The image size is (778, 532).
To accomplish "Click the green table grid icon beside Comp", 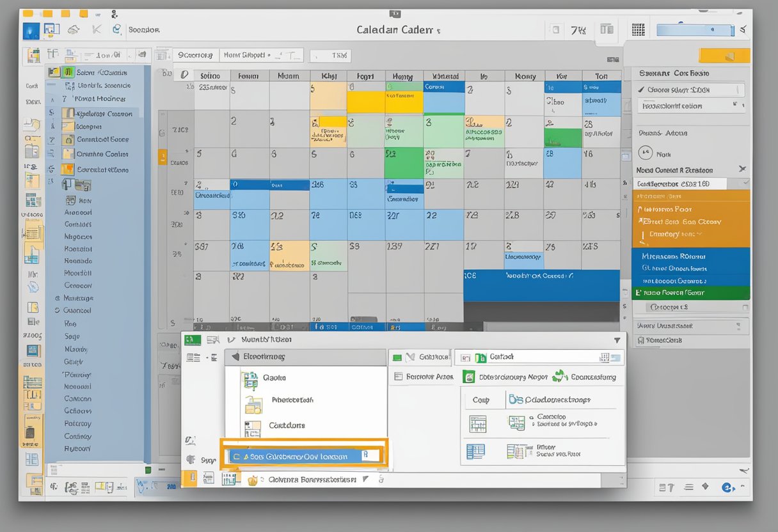I will click(477, 423).
